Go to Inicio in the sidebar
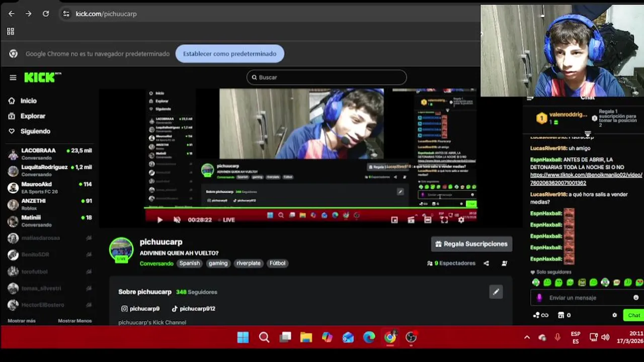This screenshot has width=644, height=362. coord(23,101)
